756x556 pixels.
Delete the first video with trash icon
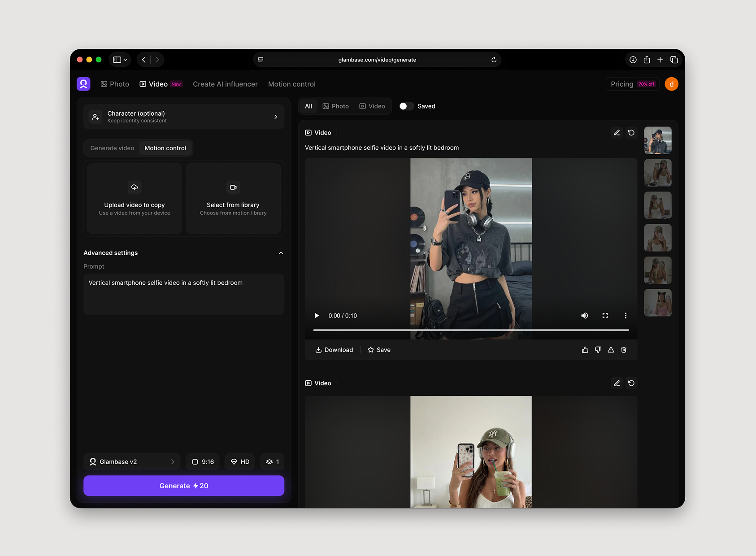click(624, 350)
